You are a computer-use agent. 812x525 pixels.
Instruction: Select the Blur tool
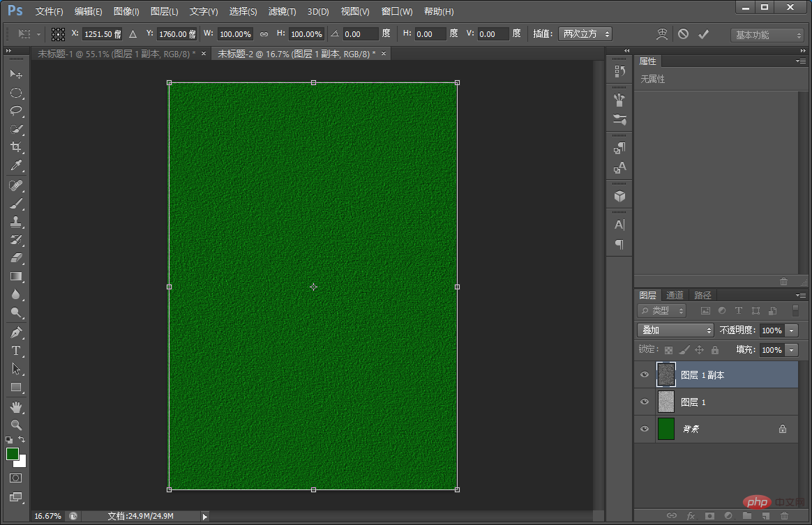[x=16, y=294]
